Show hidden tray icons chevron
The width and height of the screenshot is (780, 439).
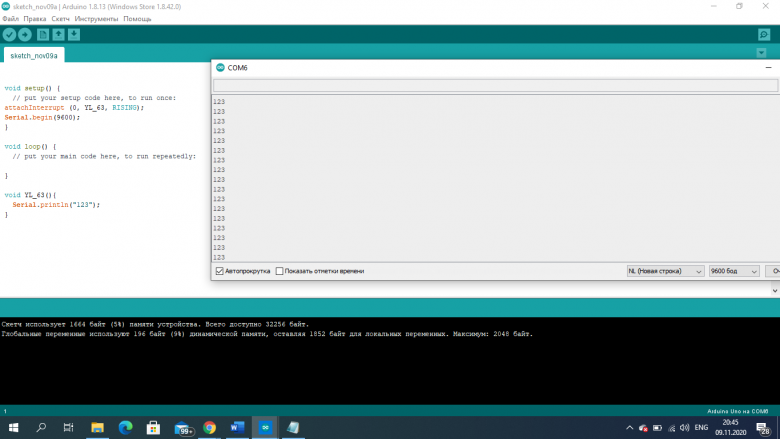coord(629,428)
